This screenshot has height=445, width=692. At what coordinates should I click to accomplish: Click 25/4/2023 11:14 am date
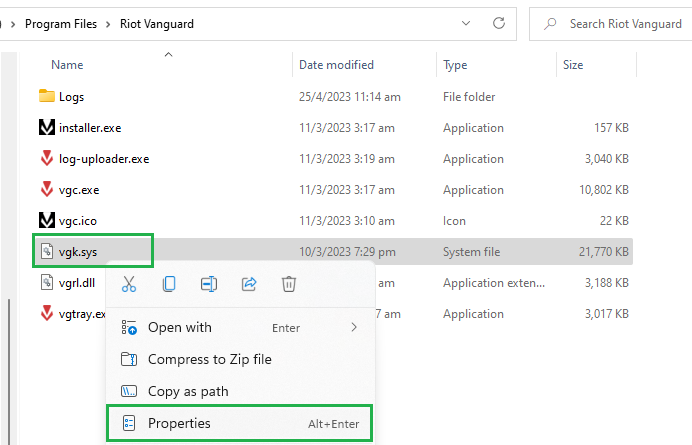tap(350, 97)
